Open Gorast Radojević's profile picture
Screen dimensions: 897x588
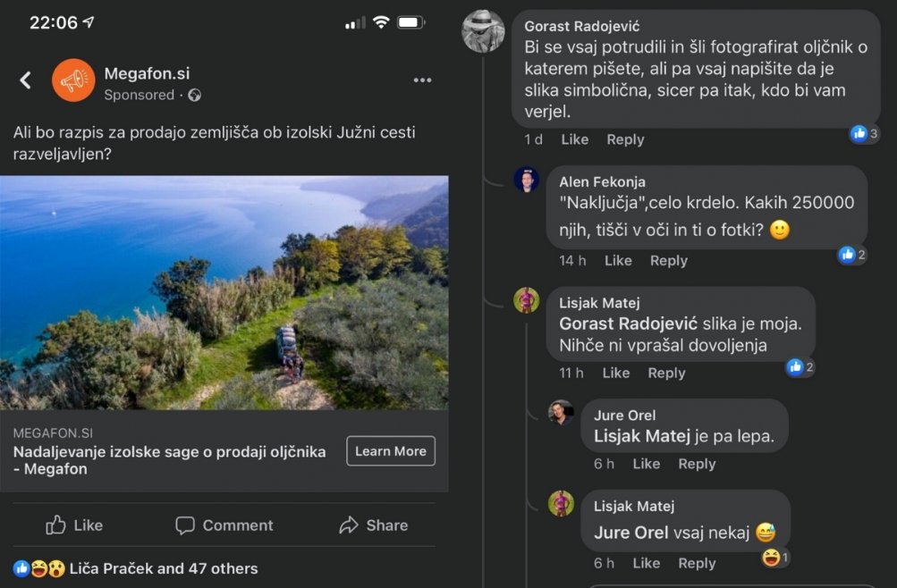483,31
